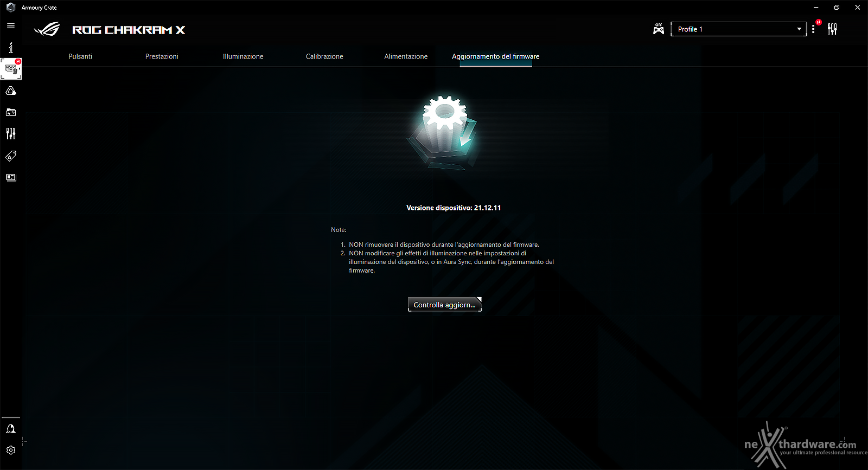Image resolution: width=868 pixels, height=470 pixels.
Task: Click the ROG eye logo
Action: click(47, 29)
